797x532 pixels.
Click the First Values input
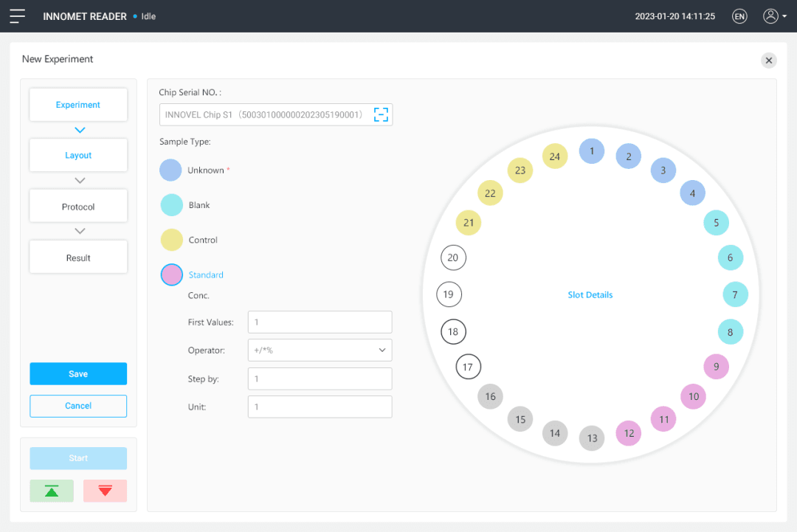coord(320,322)
